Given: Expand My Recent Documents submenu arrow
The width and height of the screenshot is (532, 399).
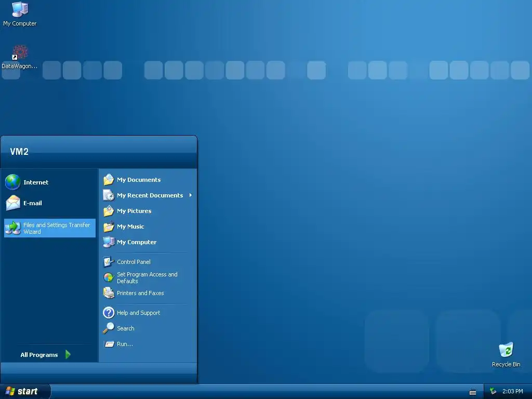Looking at the screenshot, I should (x=191, y=195).
